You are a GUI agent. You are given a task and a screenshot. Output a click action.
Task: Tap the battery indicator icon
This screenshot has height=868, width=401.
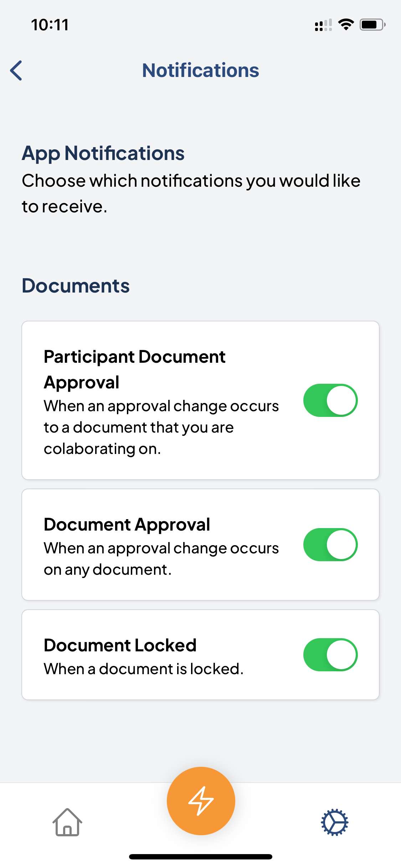pyautogui.click(x=372, y=25)
